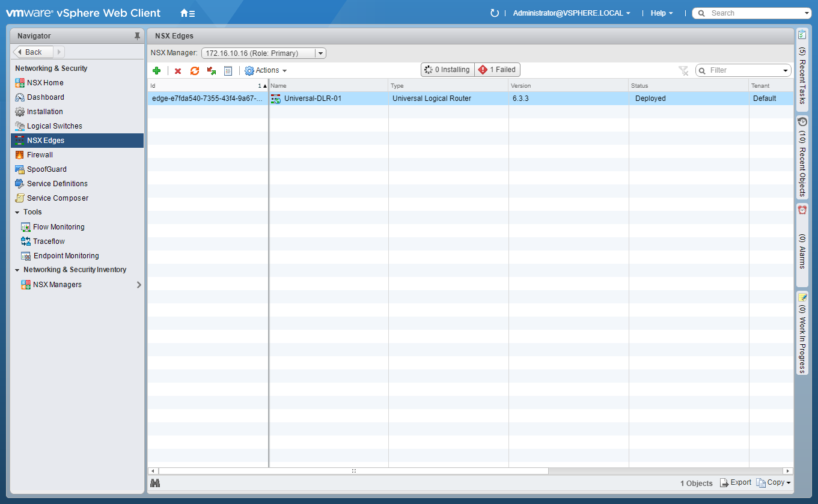Click the redeploy edge arrows icon
The width and height of the screenshot is (818, 504).
pos(212,71)
